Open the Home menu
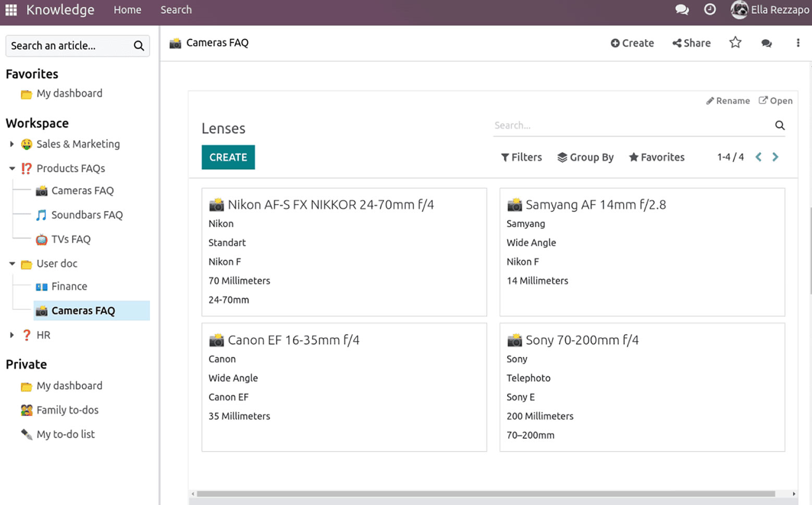Screen dimensions: 812x505 (128, 10)
